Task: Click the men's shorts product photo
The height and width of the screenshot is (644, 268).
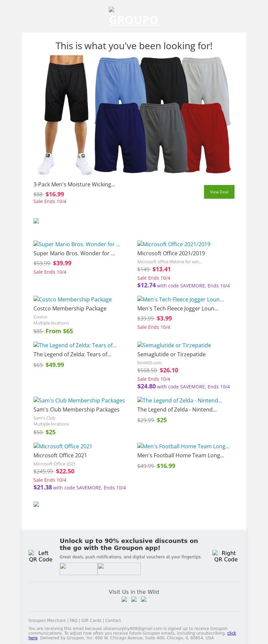Action: (134, 115)
